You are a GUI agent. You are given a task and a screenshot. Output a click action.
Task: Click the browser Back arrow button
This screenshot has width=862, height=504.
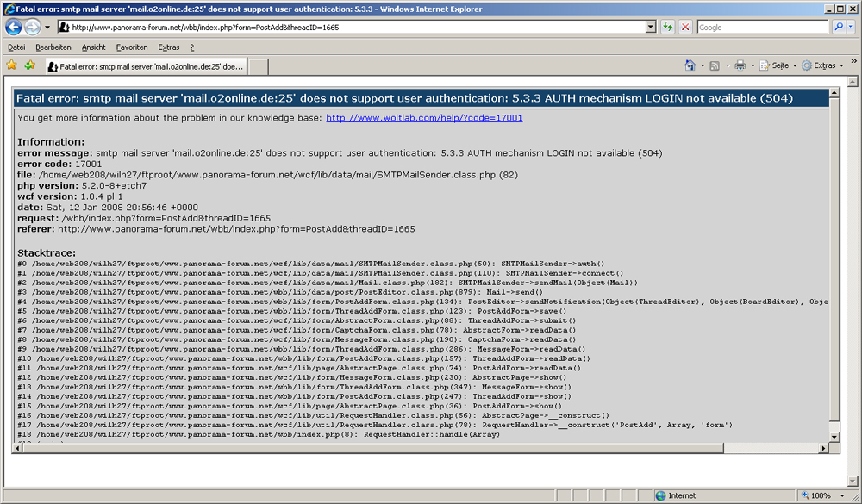coord(14,28)
